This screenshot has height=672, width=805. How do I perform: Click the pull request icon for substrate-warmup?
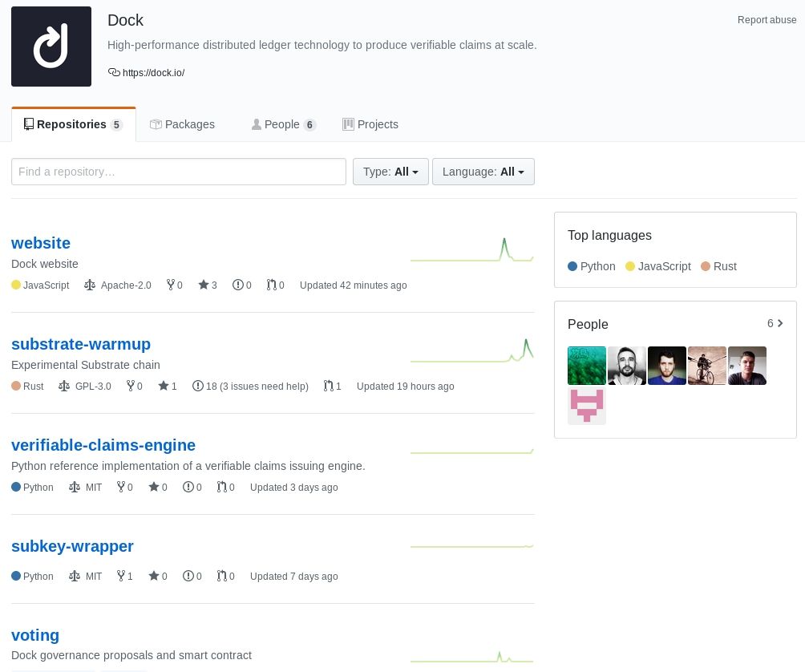coord(329,386)
